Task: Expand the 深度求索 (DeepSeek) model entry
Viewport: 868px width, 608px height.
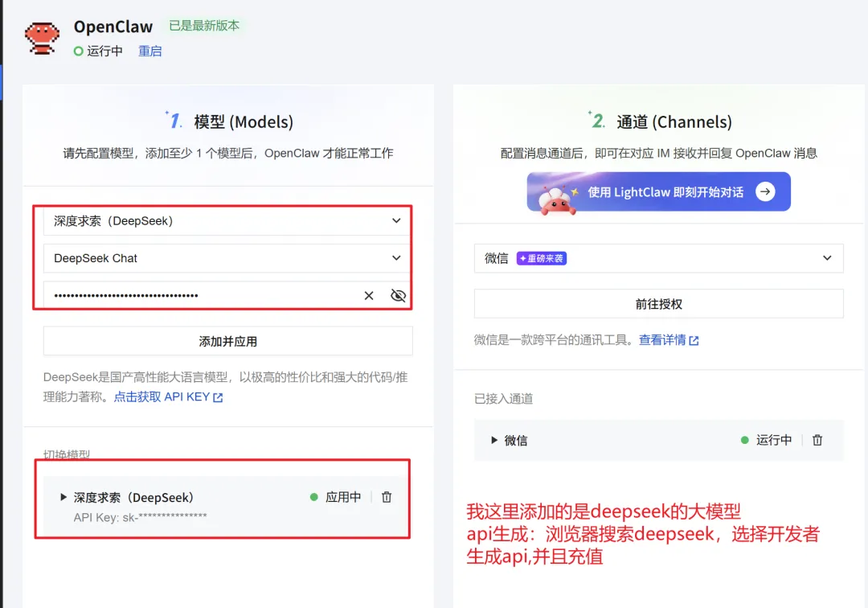Action: pos(63,497)
